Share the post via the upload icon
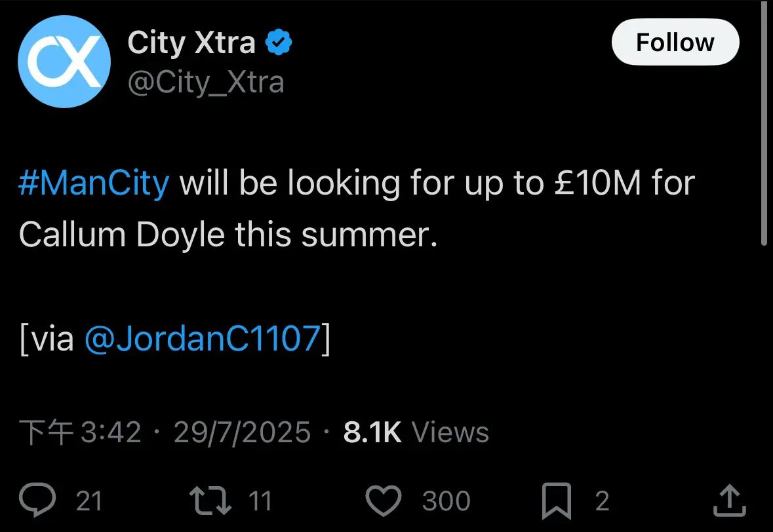This screenshot has height=532, width=773. (x=730, y=501)
